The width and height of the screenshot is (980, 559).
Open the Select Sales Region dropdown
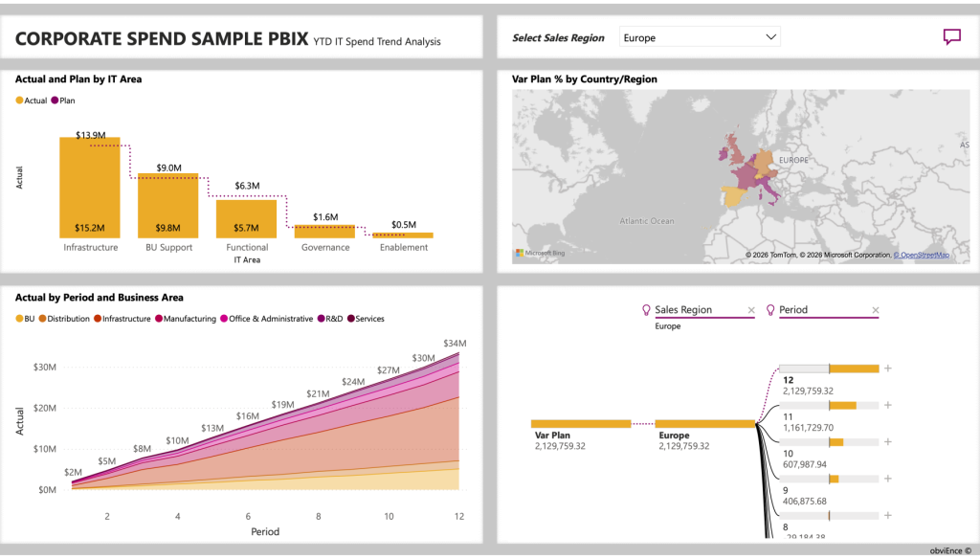tap(700, 37)
